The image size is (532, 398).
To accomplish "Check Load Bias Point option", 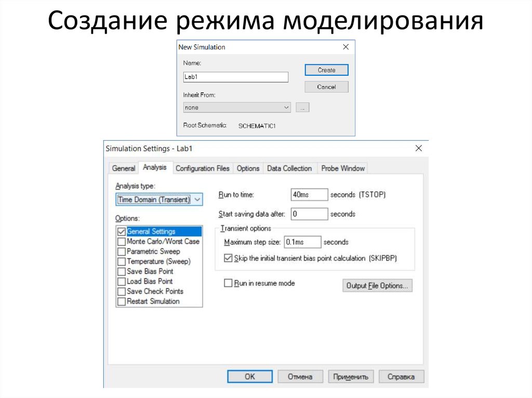I will (121, 281).
